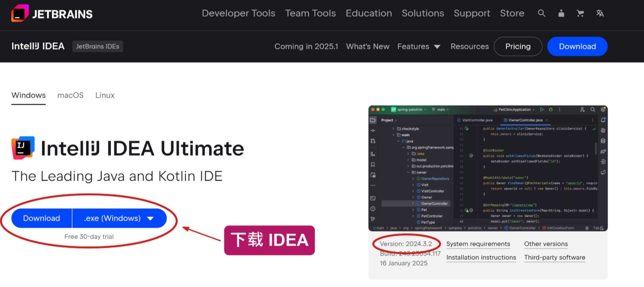Switch to the macOS tab
The width and height of the screenshot is (644, 287).
click(x=71, y=95)
